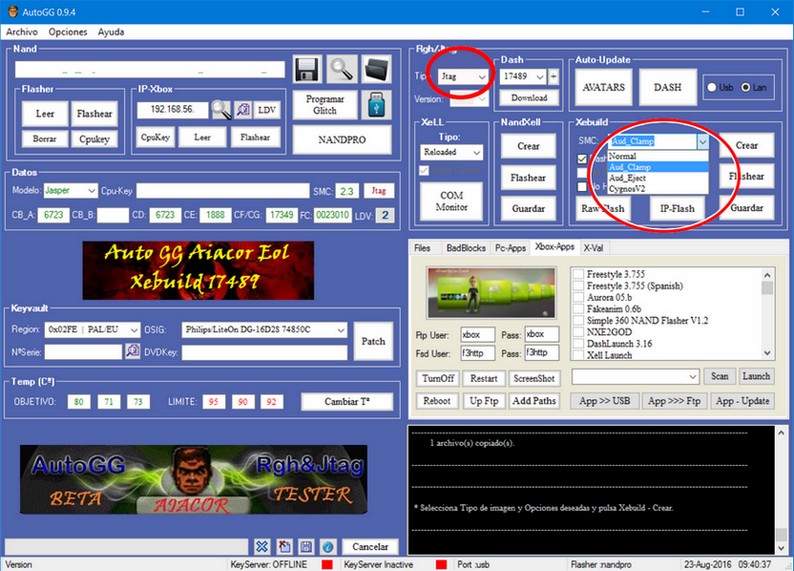The width and height of the screenshot is (794, 571).
Task: Click the floppy disk save icon in Nand
Action: point(307,69)
